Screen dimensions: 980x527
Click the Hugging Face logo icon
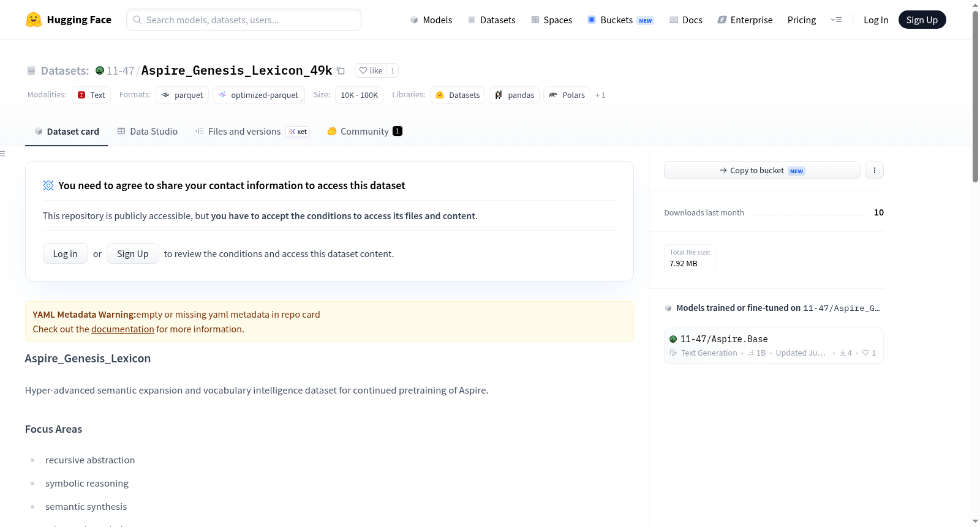pos(34,20)
